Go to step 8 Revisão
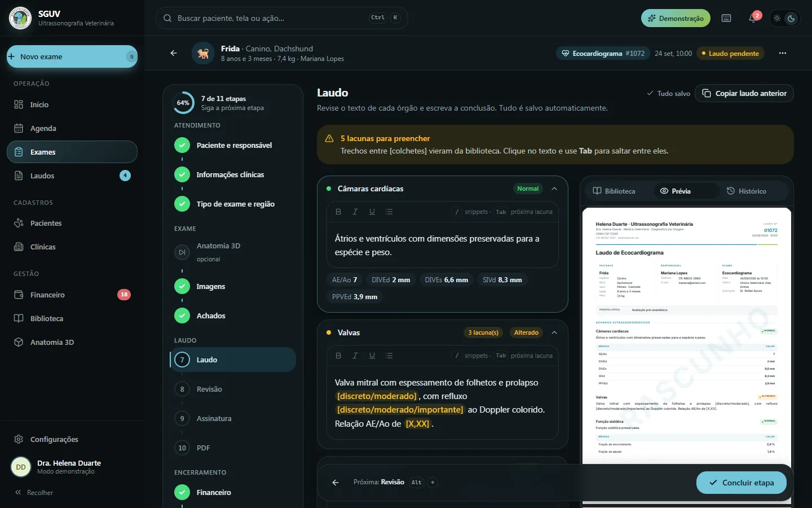812x508 pixels. 232,389
